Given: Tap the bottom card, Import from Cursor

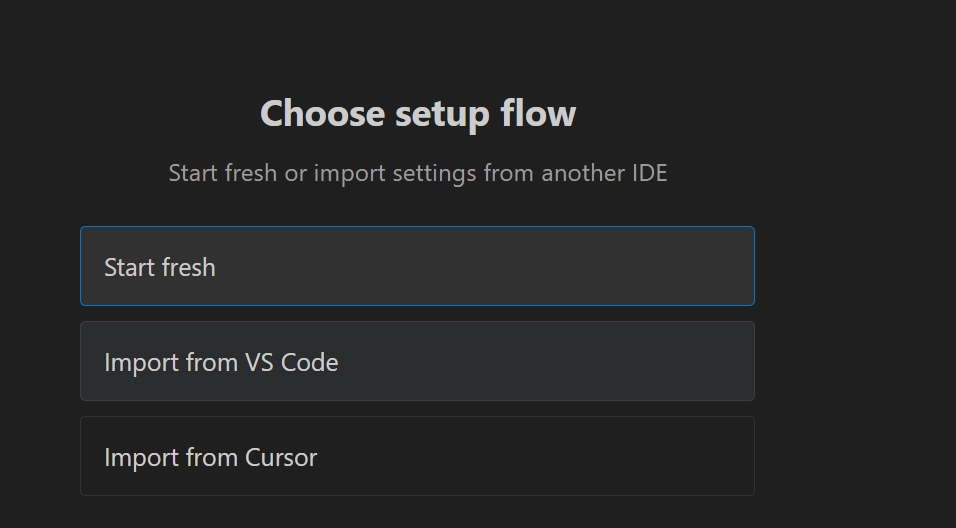Looking at the screenshot, I should [417, 456].
